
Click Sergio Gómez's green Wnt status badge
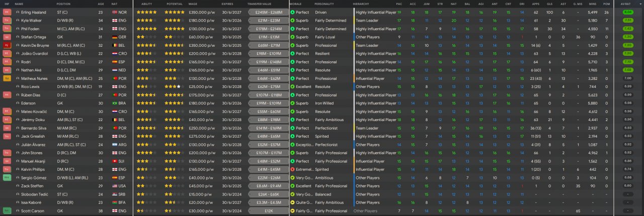coord(7,178)
